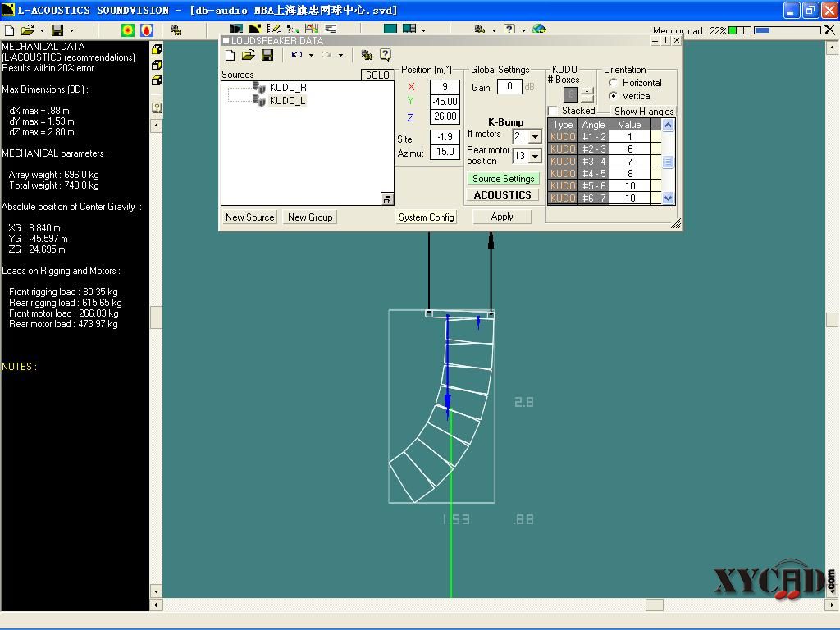The height and width of the screenshot is (630, 840).
Task: Click the angle table scrollbar thumb
Action: 668,162
